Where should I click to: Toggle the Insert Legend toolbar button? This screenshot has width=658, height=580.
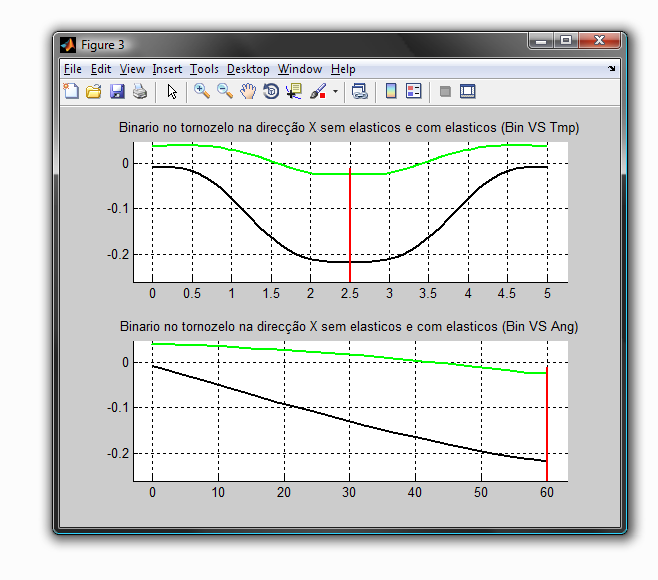[414, 92]
